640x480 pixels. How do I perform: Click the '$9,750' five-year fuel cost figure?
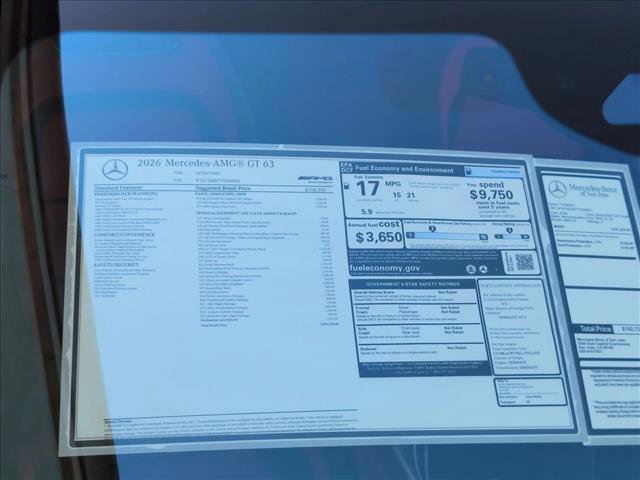[x=491, y=195]
